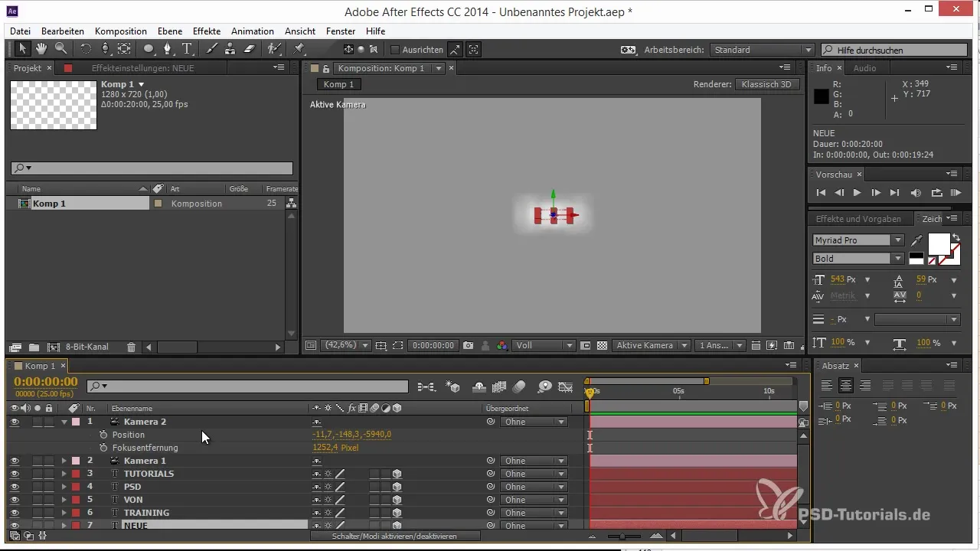Screen dimensions: 980x551
Task: Select the Zoom magnifier tool
Action: [x=60, y=49]
